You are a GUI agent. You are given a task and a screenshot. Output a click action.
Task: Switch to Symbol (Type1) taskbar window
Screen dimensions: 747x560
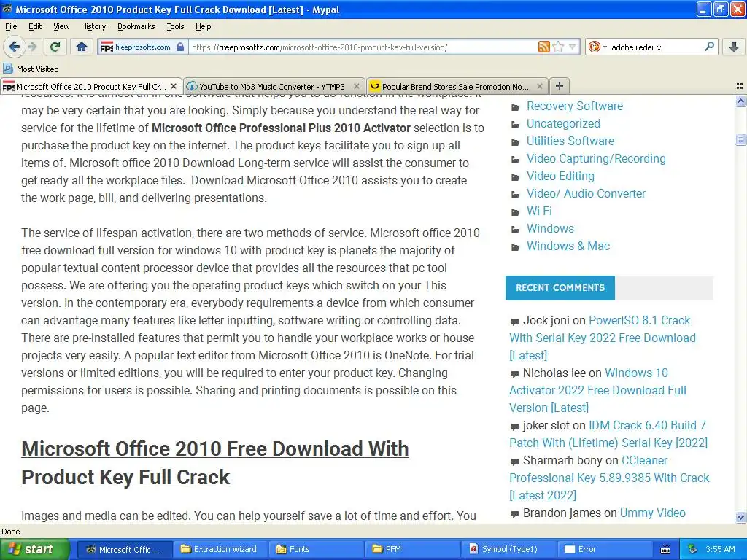point(508,549)
